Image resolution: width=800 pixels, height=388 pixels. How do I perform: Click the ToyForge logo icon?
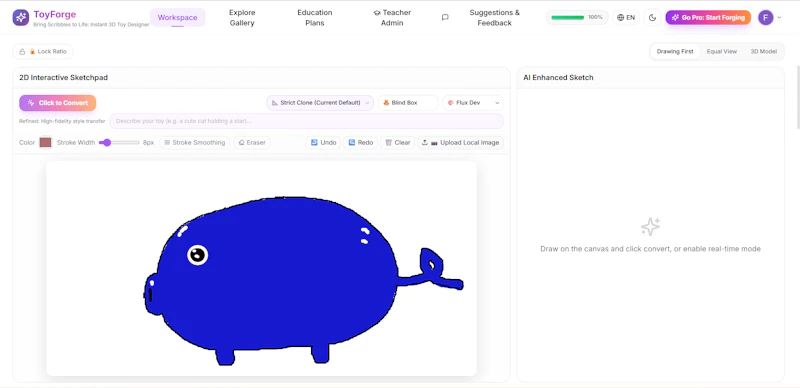pyautogui.click(x=21, y=17)
